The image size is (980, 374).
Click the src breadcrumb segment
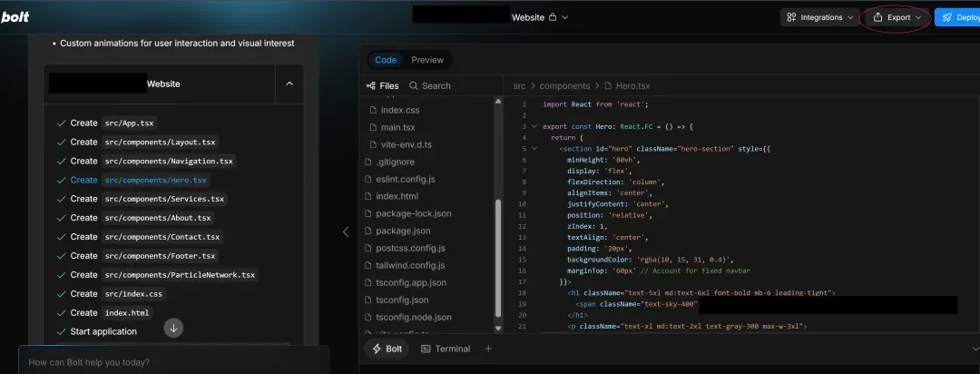(x=519, y=85)
